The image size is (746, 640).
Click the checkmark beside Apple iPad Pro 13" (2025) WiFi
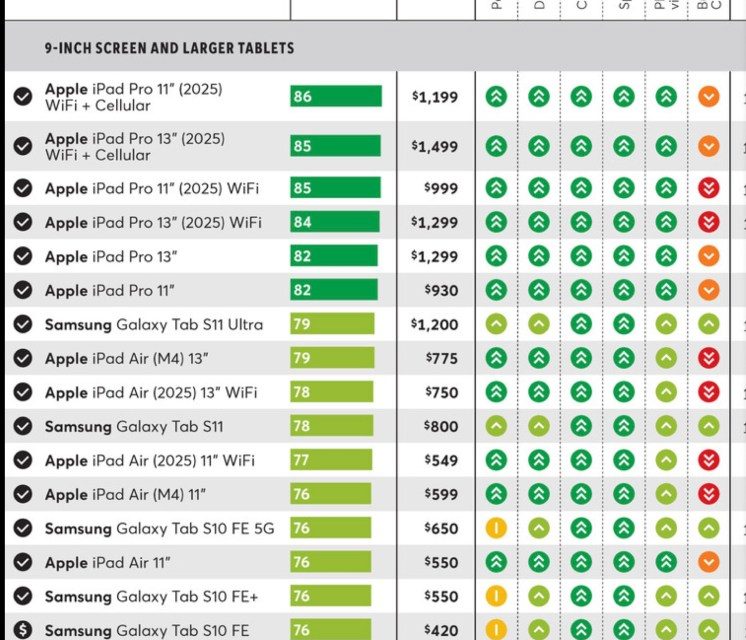23,222
